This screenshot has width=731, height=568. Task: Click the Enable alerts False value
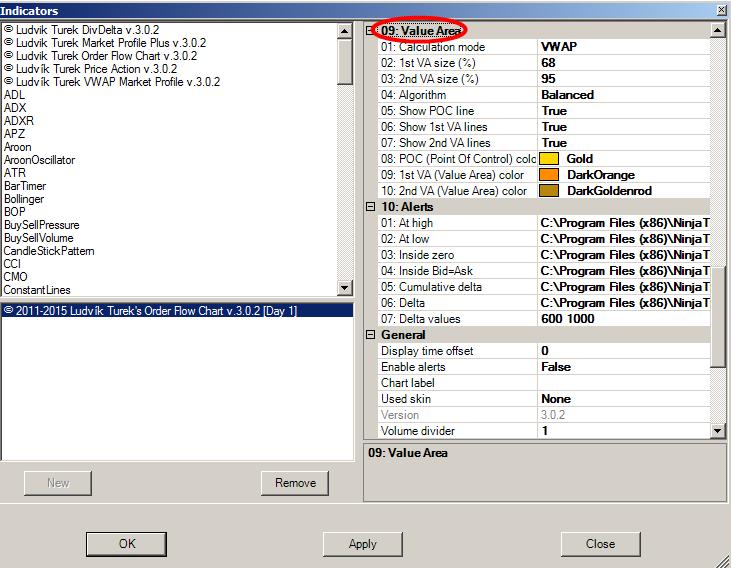[x=624, y=367]
